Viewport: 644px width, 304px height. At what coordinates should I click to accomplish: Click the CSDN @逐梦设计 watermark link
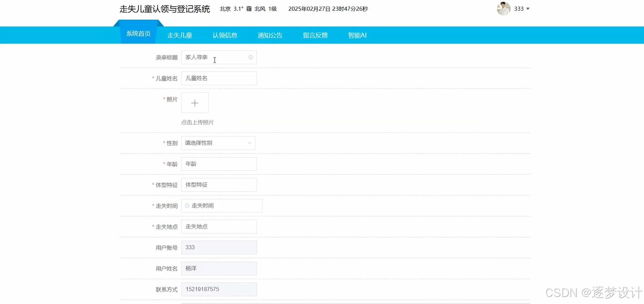point(592,293)
